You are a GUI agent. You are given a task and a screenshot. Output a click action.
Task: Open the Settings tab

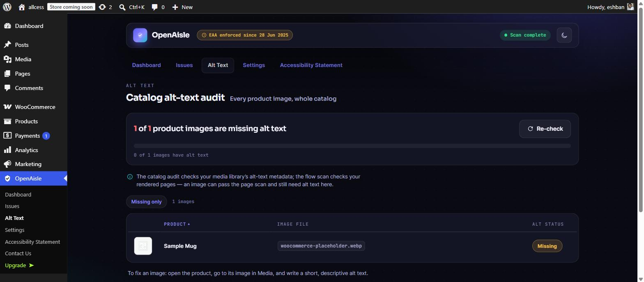pyautogui.click(x=254, y=65)
